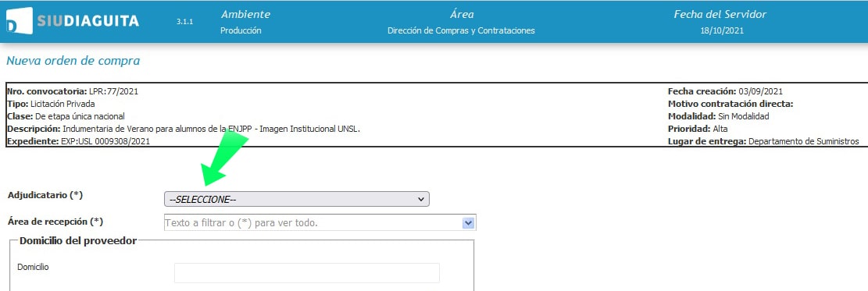868x291 pixels.
Task: Click the Motivo contratación directa label
Action: [730, 104]
